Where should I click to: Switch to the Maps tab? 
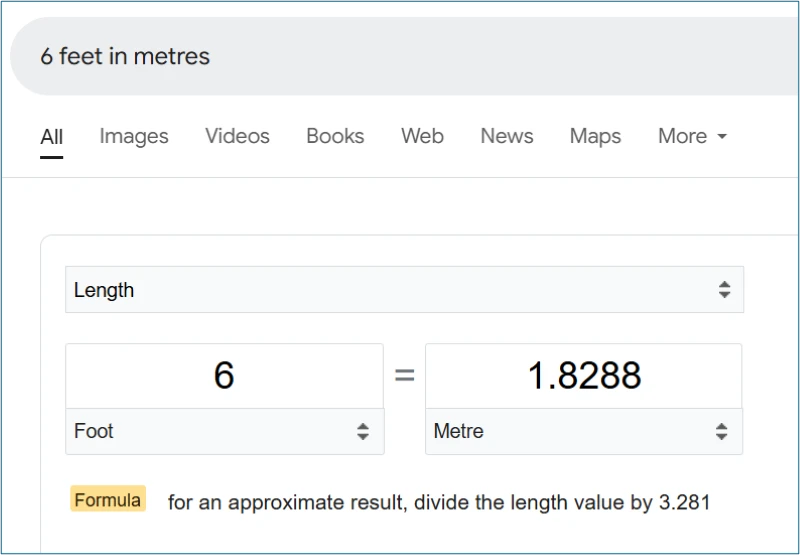pyautogui.click(x=595, y=136)
